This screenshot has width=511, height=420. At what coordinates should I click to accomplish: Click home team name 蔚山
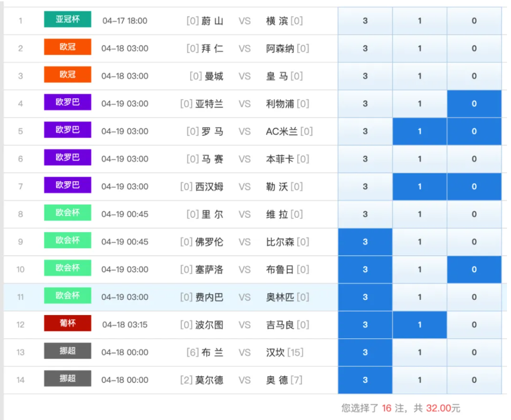(x=212, y=21)
